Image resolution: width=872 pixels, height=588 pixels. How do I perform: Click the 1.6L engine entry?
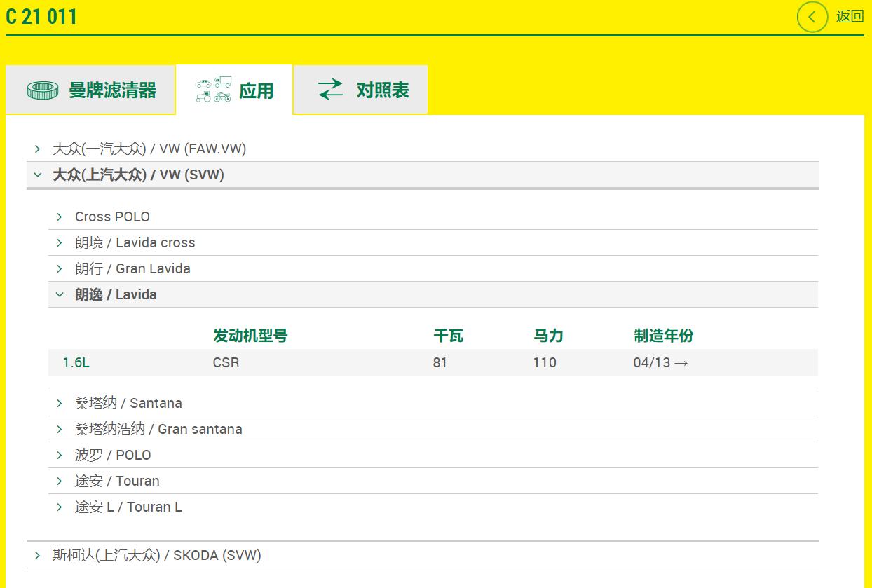click(76, 362)
